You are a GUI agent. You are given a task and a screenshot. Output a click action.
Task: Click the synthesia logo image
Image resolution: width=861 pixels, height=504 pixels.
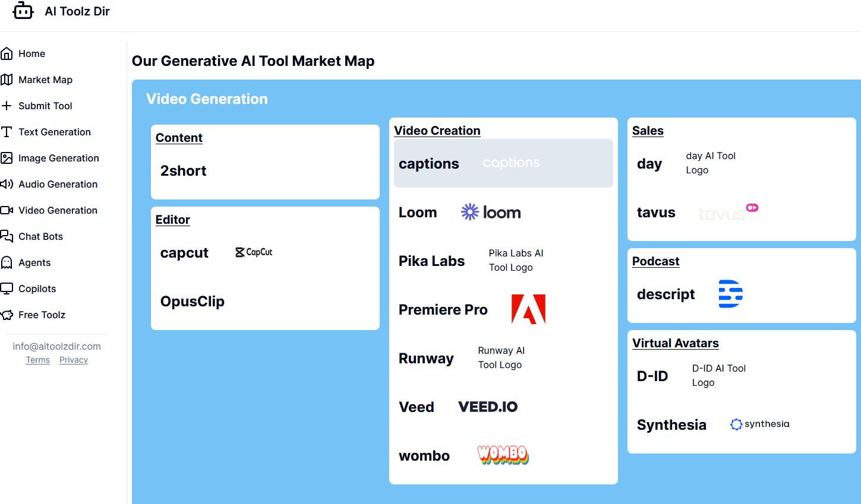coord(760,424)
